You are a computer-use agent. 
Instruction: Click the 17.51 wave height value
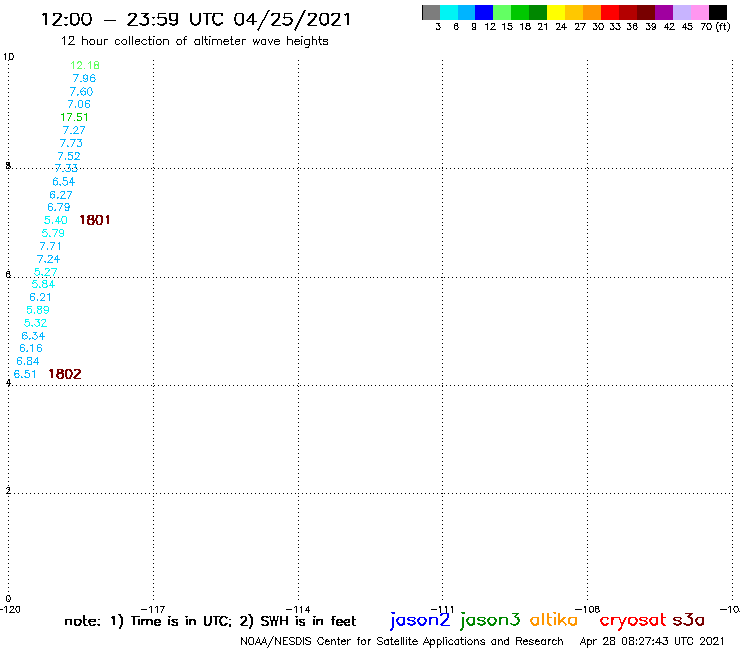[x=74, y=117]
